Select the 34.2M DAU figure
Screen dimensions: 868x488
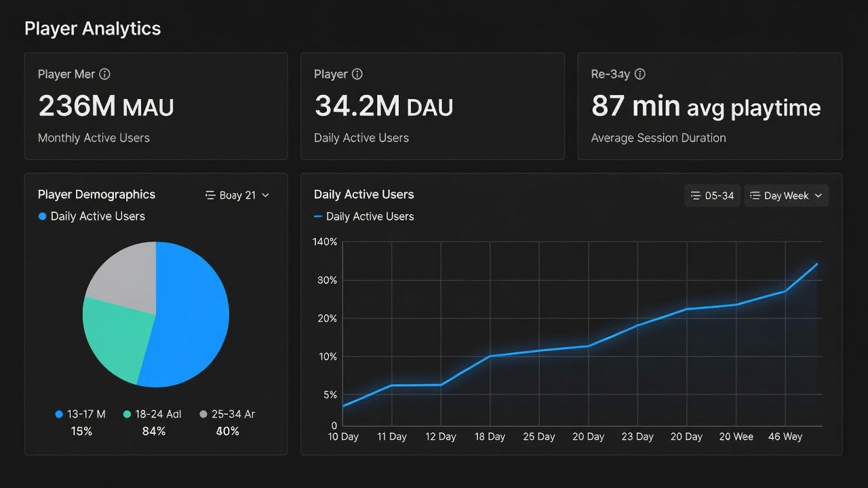coord(383,106)
